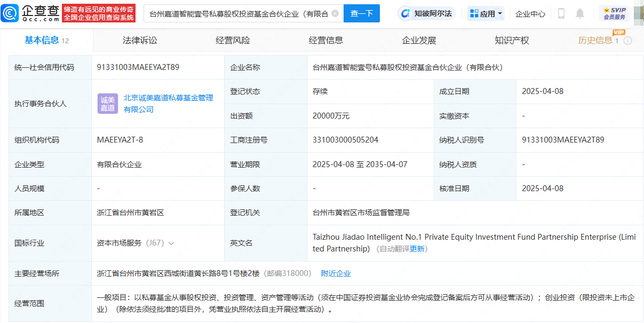Click 更新 to refresh the English name translation

click(x=417, y=249)
